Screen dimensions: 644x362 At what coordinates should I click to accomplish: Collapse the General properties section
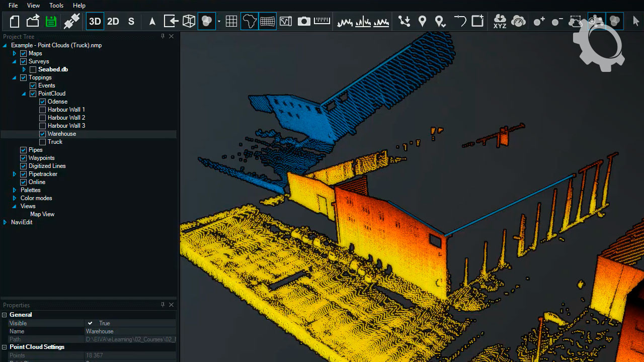point(5,315)
